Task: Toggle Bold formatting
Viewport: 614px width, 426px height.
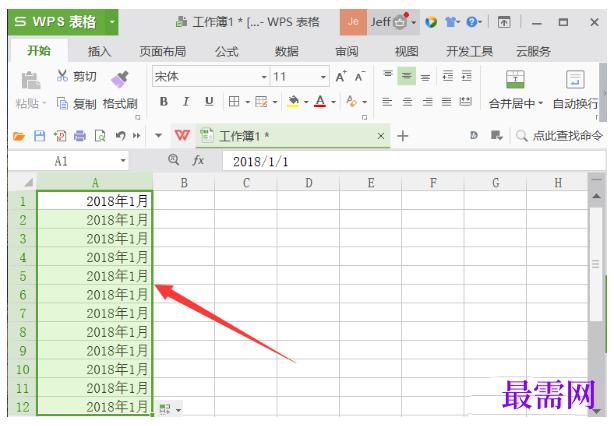Action: click(164, 102)
